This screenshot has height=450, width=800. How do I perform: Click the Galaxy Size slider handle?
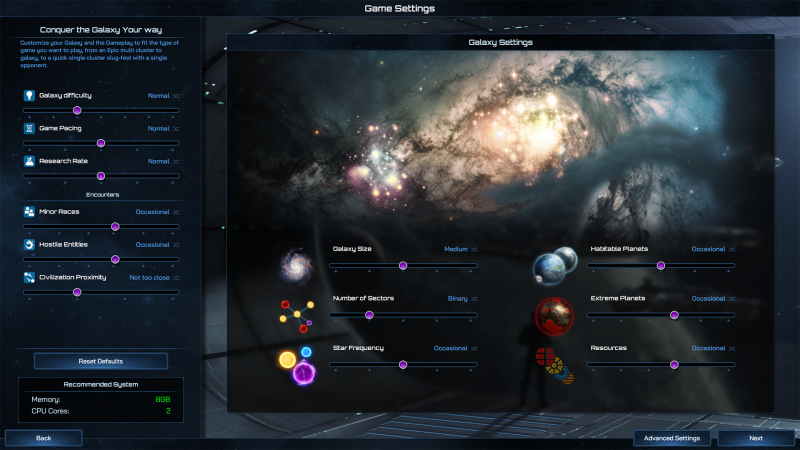(x=403, y=266)
